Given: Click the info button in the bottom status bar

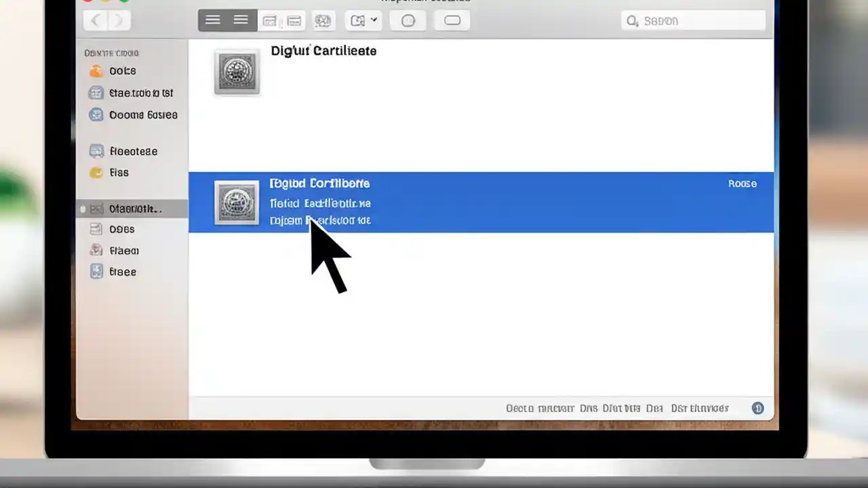Looking at the screenshot, I should click(x=757, y=408).
